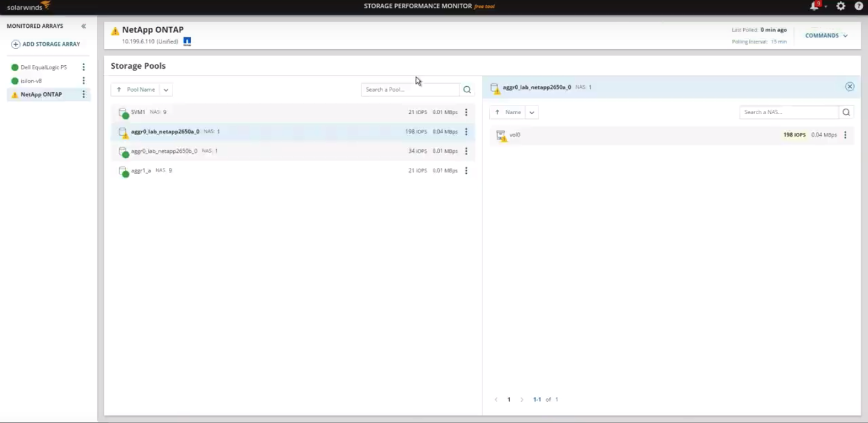Click the storage pool icon beside SVM1
Screen dimensions: 868x423
(x=122, y=111)
